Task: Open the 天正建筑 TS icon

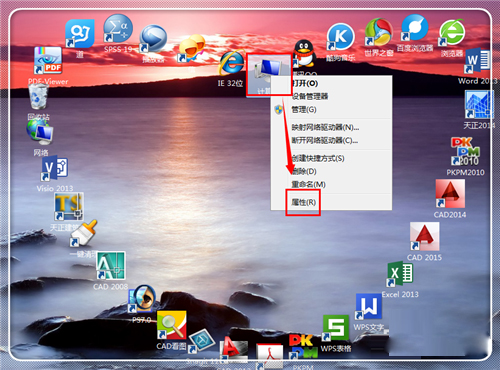Action: (69, 207)
